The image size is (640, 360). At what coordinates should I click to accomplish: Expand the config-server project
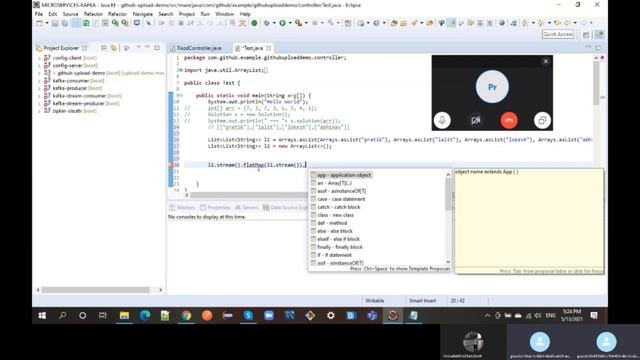(40, 65)
